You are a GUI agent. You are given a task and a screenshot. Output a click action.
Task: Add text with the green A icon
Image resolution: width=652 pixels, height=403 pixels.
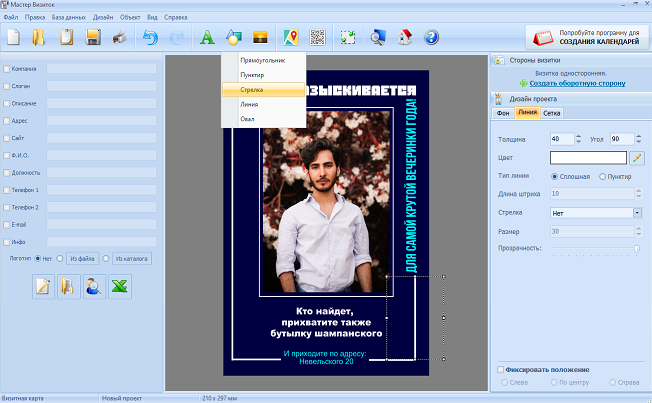click(207, 37)
